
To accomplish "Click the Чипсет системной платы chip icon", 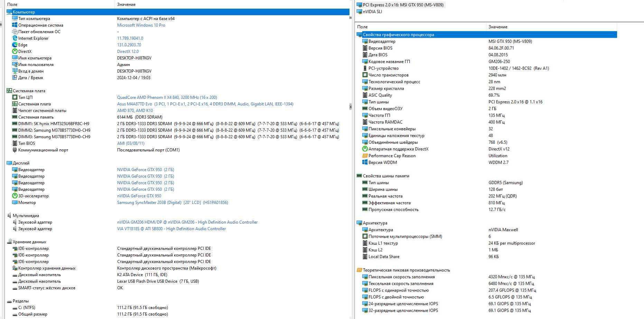I will [15, 110].
